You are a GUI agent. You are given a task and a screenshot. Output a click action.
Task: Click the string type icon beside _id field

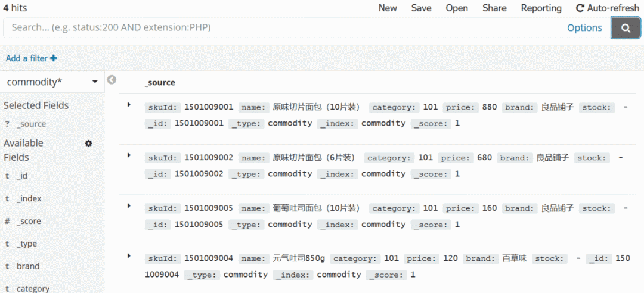pyautogui.click(x=7, y=176)
